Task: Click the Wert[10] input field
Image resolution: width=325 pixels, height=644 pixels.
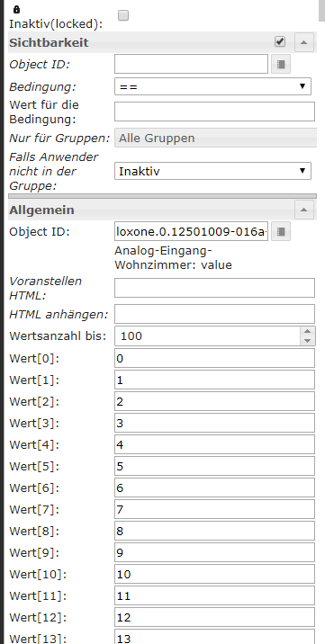Action: tap(214, 574)
